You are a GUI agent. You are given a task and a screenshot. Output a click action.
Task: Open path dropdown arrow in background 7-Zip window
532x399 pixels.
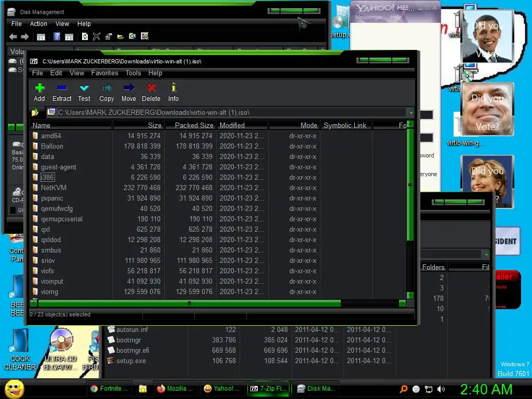[x=486, y=254]
